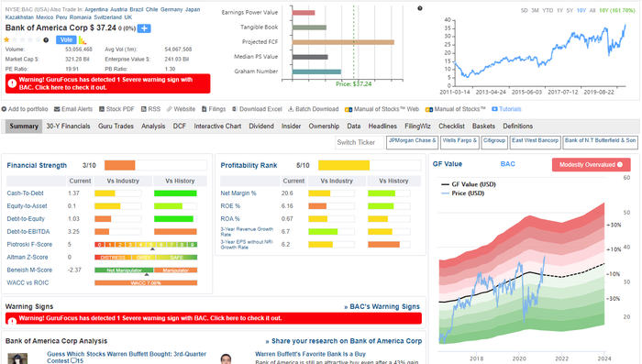Viewport: 642px width, 364px height.
Task: Open the RSS feed link
Action: point(150,109)
